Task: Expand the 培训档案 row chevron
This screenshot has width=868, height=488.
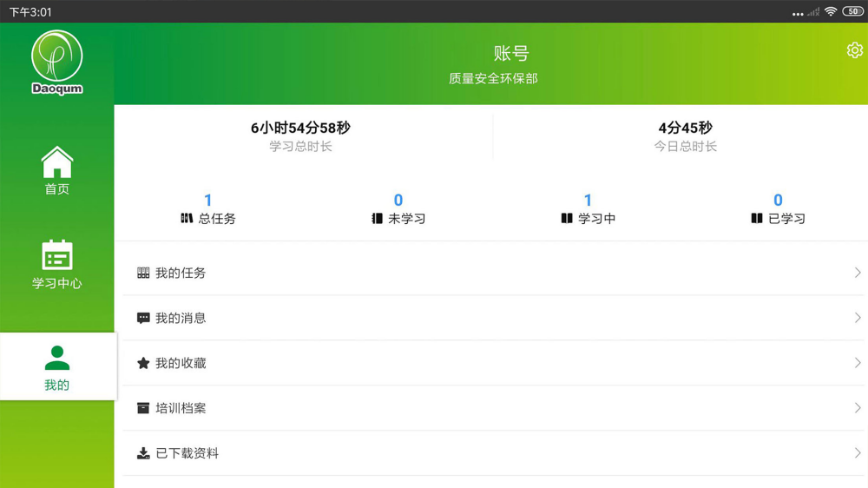Action: 858,408
